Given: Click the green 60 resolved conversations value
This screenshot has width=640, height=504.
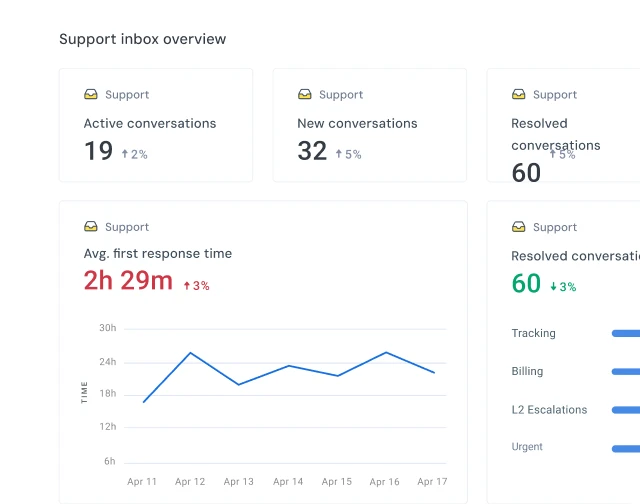Looking at the screenshot, I should pos(526,284).
